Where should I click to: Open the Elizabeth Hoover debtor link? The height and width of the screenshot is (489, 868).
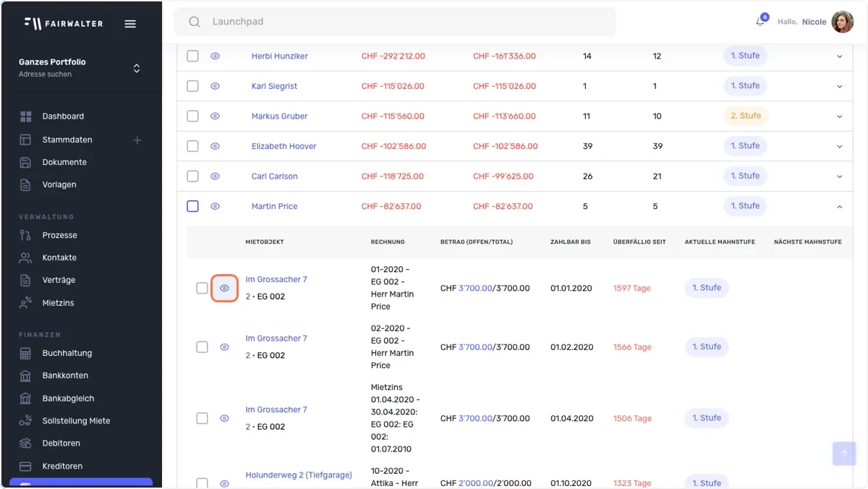click(284, 146)
